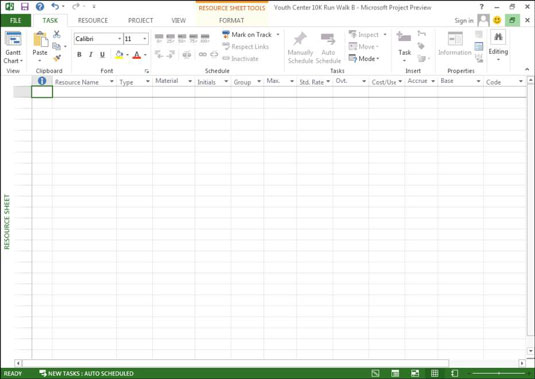The width and height of the screenshot is (535, 379).
Task: Toggle Bold formatting
Action: point(79,55)
